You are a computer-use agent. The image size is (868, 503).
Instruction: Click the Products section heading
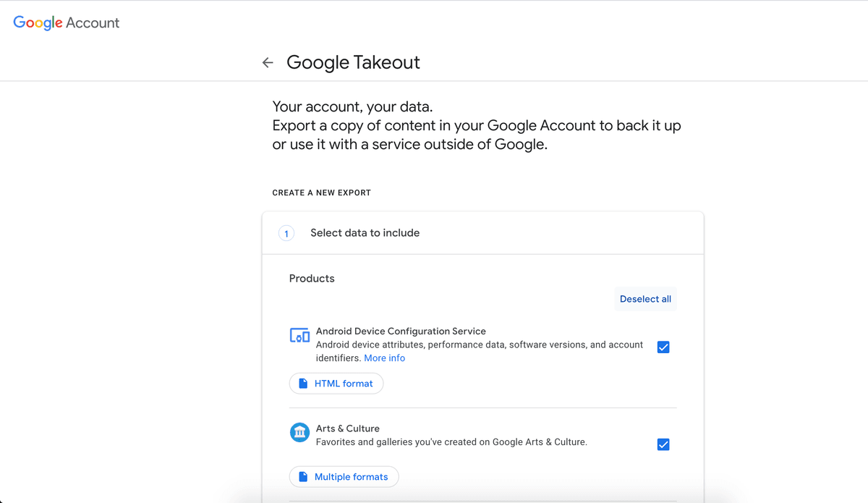312,279
